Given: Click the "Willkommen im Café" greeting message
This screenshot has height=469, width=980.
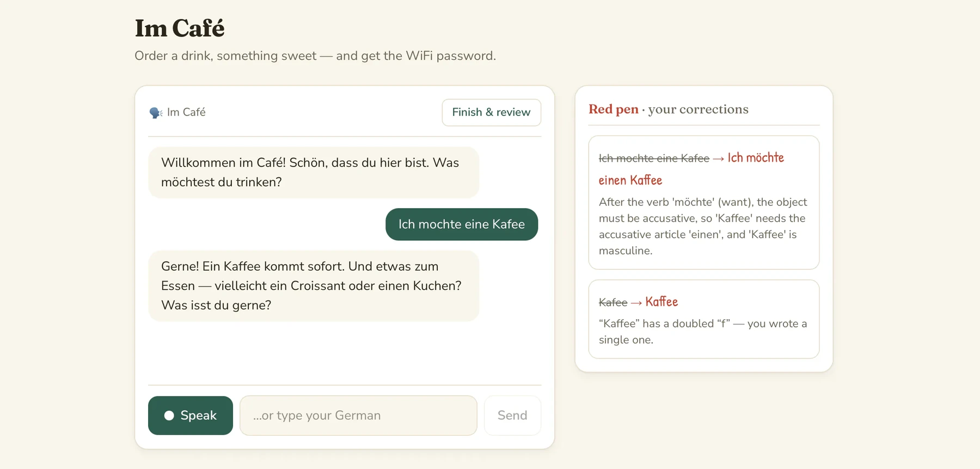Looking at the screenshot, I should pyautogui.click(x=314, y=172).
